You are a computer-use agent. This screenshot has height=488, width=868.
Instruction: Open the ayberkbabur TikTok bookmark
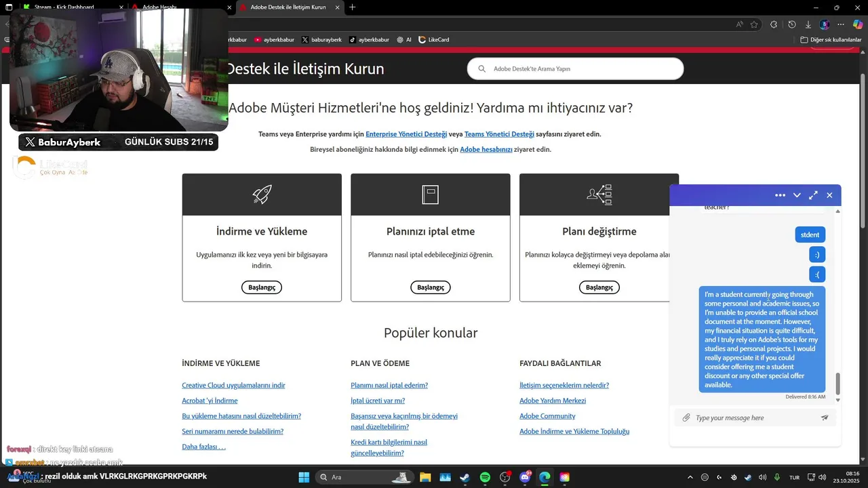pyautogui.click(x=369, y=39)
